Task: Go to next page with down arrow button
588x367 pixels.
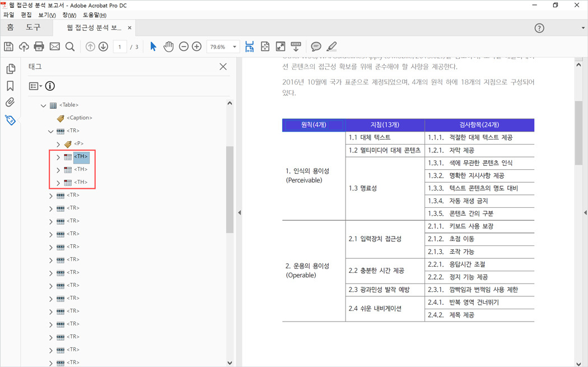Action: coord(104,47)
